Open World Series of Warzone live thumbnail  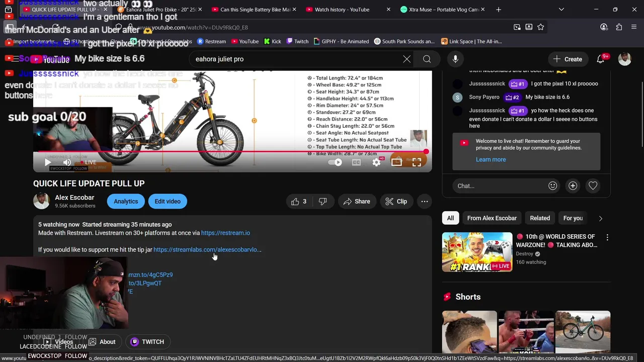coord(477,252)
